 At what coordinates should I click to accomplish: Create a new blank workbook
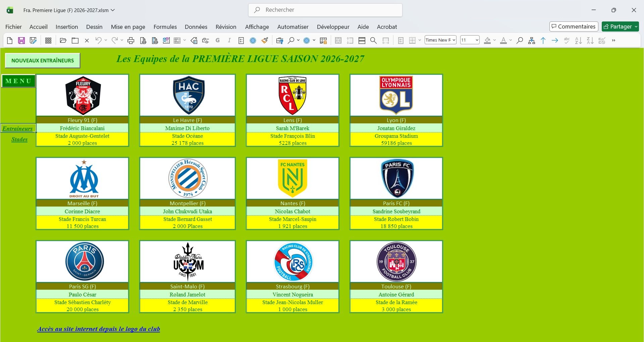coord(10,41)
